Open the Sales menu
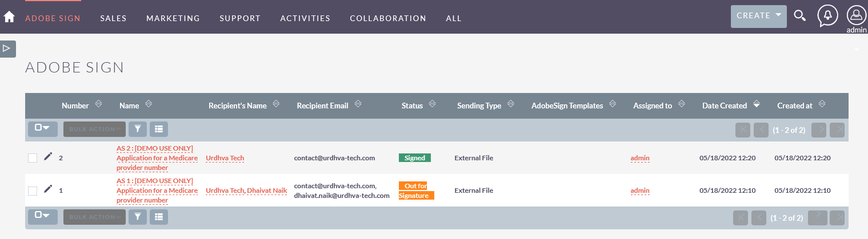 tap(113, 18)
